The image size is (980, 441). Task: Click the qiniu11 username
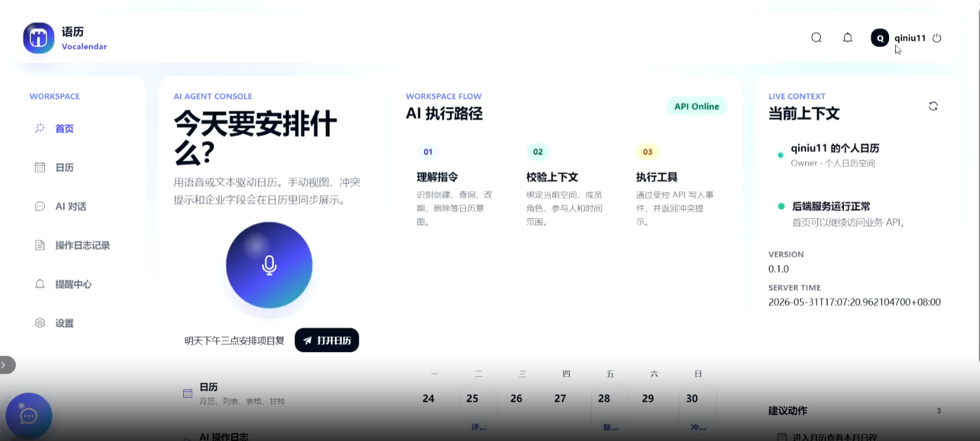(x=910, y=38)
